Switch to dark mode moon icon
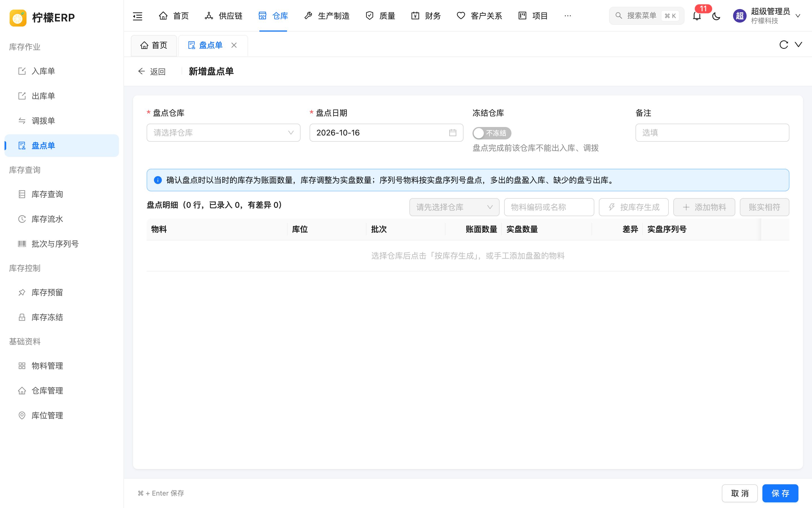 [x=716, y=16]
